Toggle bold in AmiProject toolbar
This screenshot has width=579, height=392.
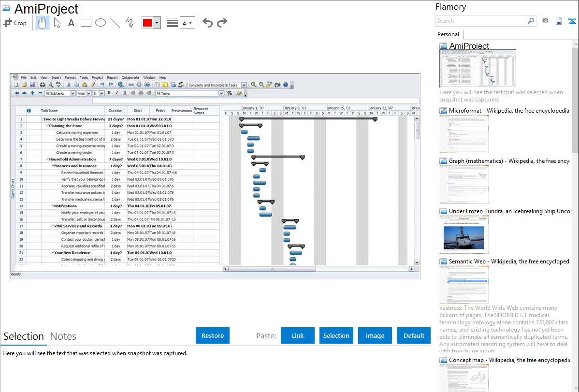tap(109, 93)
